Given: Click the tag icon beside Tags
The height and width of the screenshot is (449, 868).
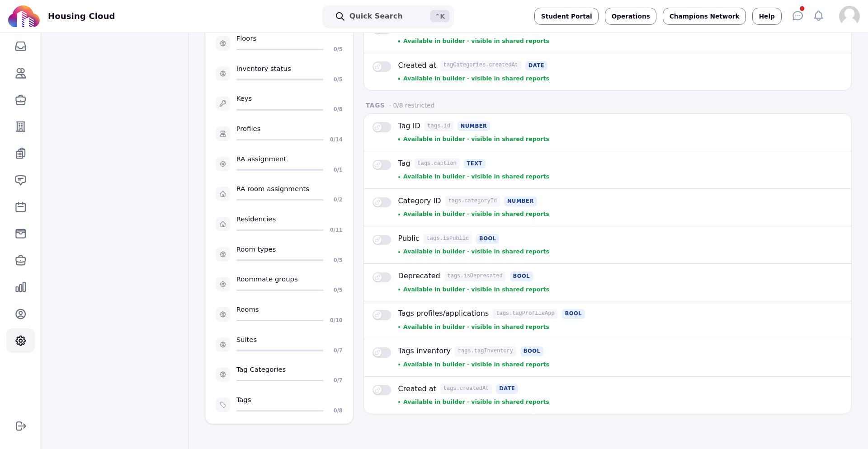Looking at the screenshot, I should pyautogui.click(x=223, y=405).
